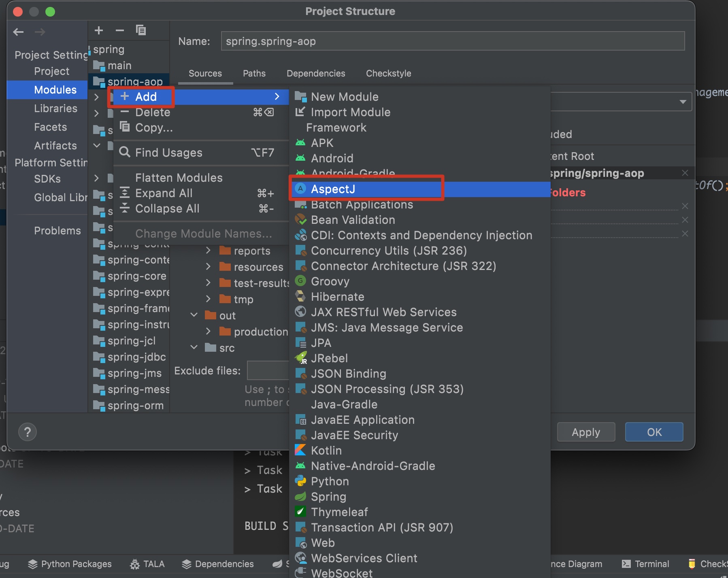Open the help question mark button
728x578 pixels.
point(28,432)
